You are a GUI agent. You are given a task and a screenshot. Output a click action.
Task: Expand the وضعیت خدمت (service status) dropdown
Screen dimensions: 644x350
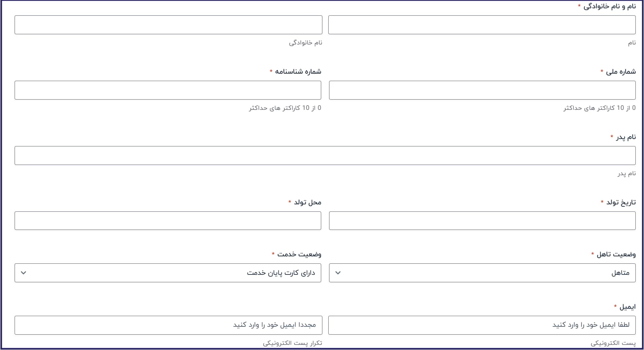tap(168, 273)
